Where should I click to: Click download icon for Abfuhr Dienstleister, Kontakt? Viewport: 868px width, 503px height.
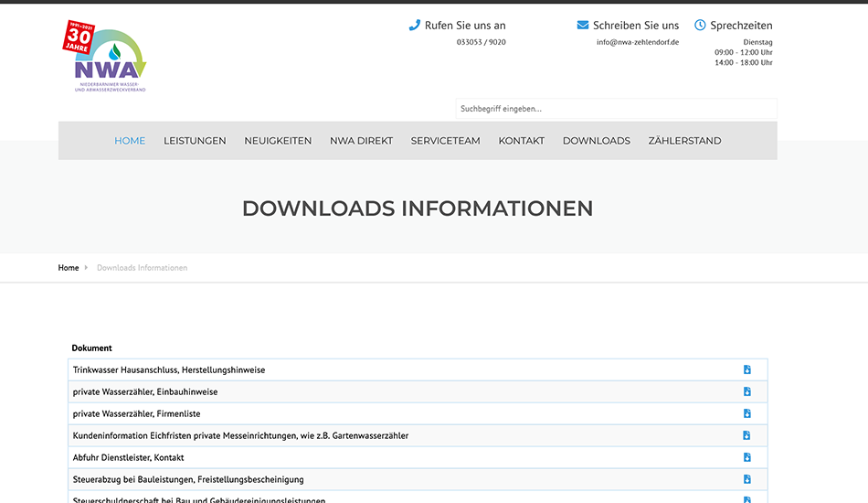pos(746,457)
